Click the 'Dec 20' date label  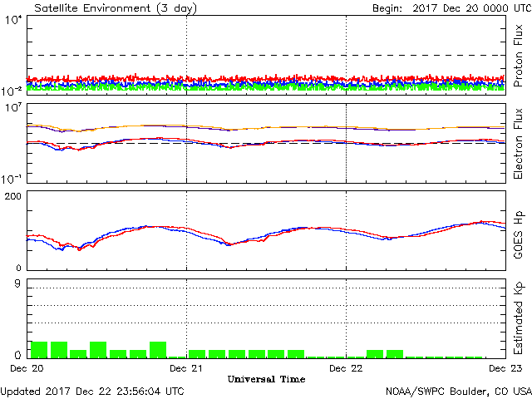tap(27, 368)
